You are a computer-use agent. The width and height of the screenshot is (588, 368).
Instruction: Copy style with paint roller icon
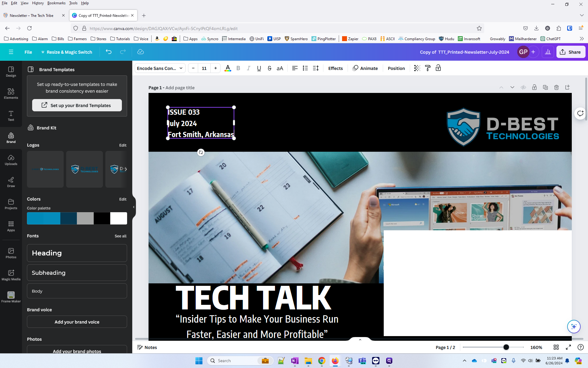point(428,68)
